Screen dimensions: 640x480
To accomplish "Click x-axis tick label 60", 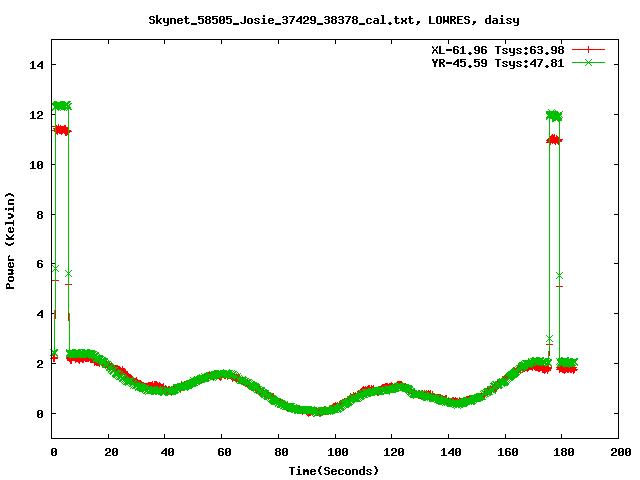I will point(224,452).
